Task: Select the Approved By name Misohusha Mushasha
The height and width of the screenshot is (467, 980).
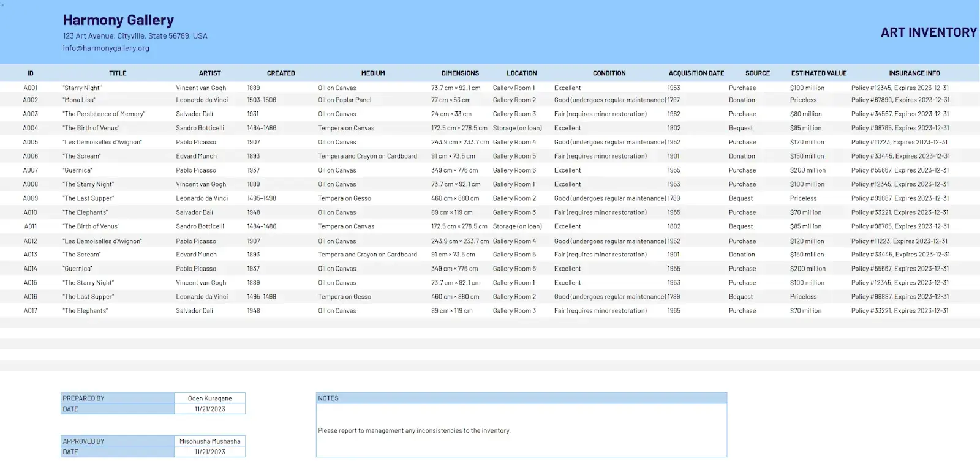Action: (x=209, y=441)
